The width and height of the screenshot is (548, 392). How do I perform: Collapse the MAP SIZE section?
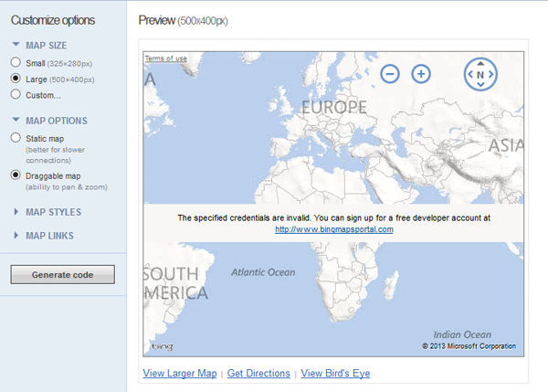[16, 45]
